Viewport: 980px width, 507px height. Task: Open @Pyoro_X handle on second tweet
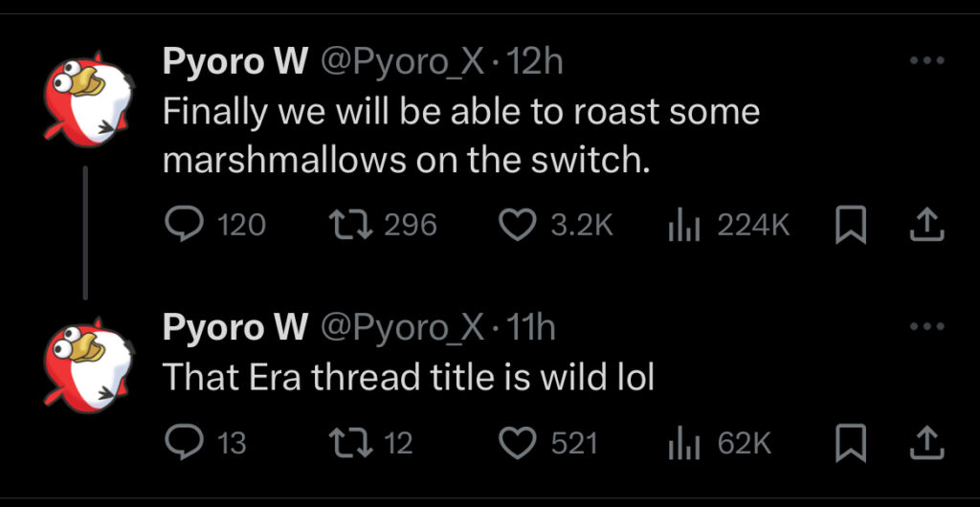pos(403,328)
